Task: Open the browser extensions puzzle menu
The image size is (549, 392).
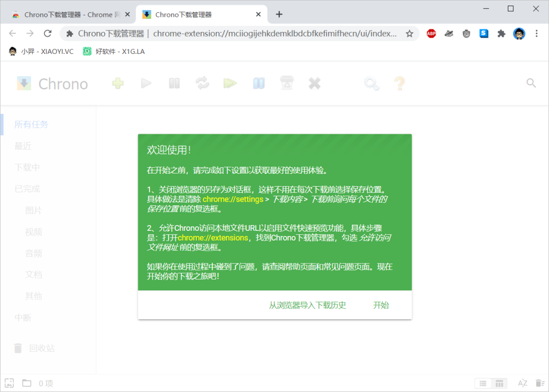Action: pos(501,34)
